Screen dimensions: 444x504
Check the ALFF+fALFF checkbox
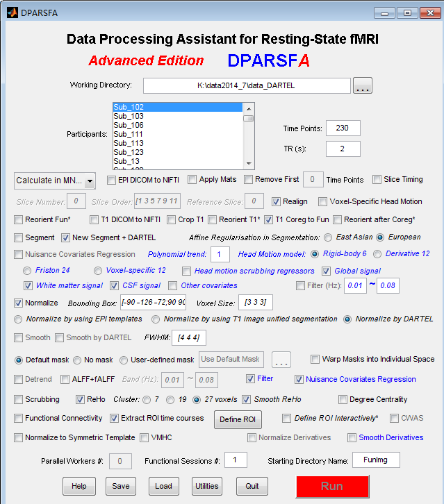point(65,379)
